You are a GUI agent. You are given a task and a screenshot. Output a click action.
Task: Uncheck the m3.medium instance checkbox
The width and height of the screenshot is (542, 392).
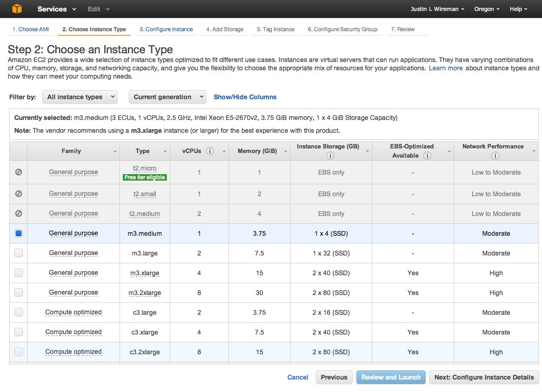point(19,233)
